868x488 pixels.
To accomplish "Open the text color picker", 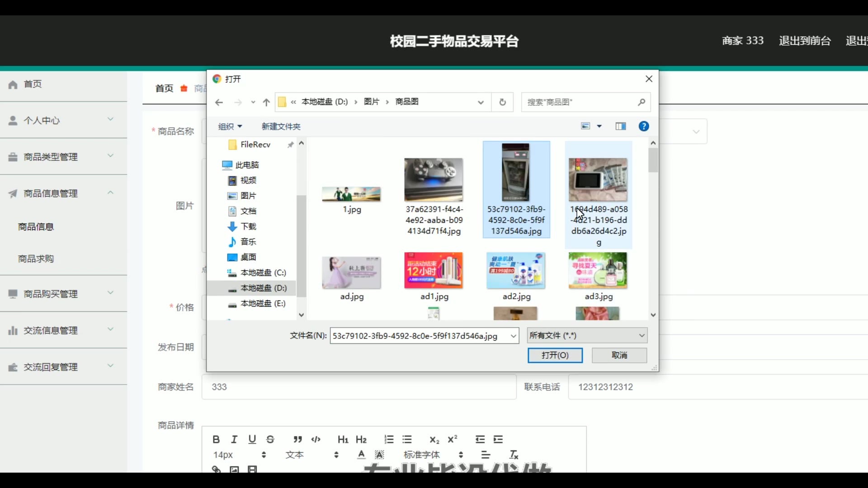I will click(x=361, y=455).
